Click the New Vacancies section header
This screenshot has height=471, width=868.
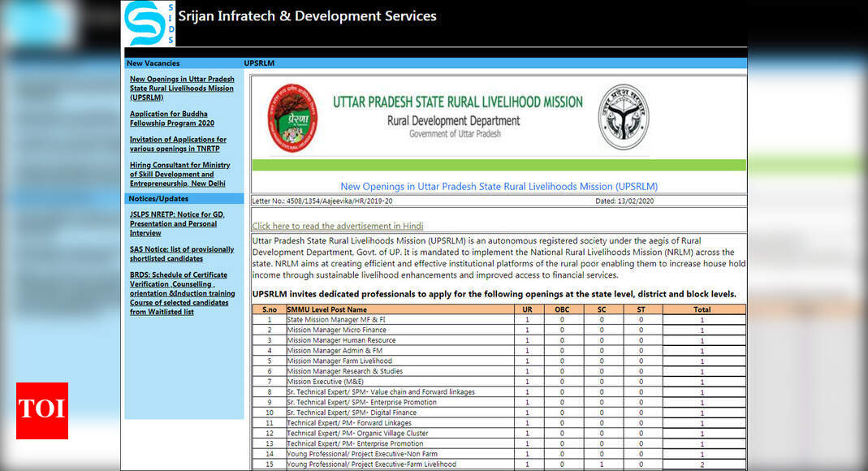[153, 63]
